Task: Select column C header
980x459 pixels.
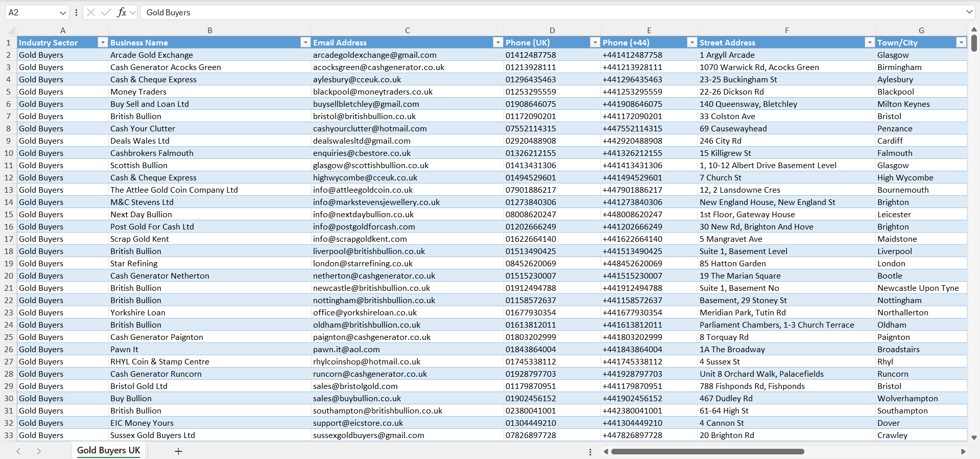Action: coord(408,31)
